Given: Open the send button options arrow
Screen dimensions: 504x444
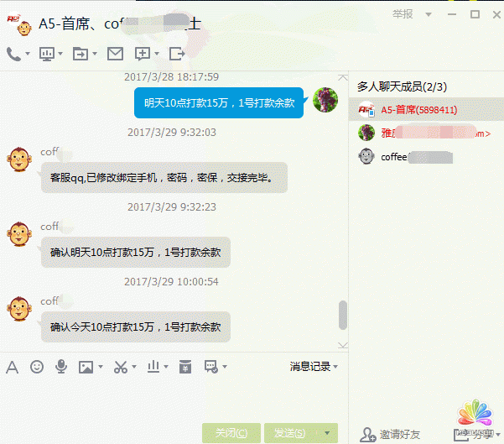Looking at the screenshot, I should point(327,433).
